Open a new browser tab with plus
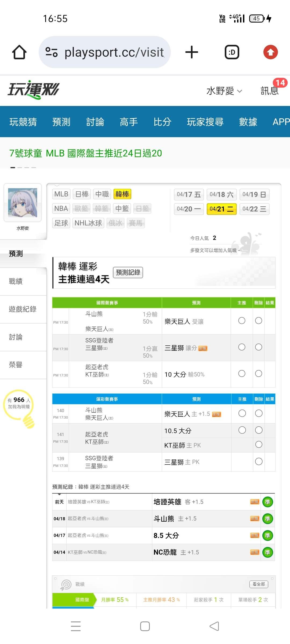This screenshot has height=644, width=290. (x=192, y=52)
